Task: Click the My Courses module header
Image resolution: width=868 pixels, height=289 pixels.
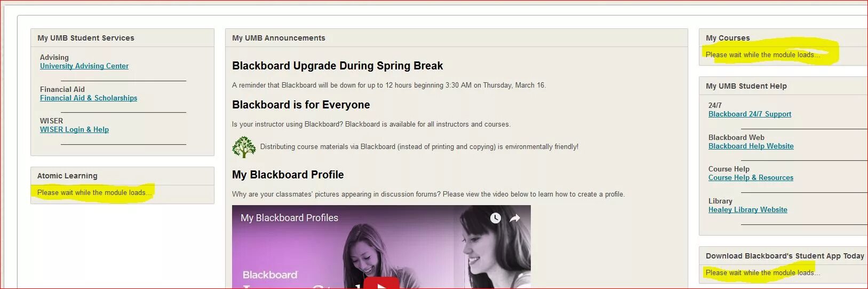Action: coord(728,38)
